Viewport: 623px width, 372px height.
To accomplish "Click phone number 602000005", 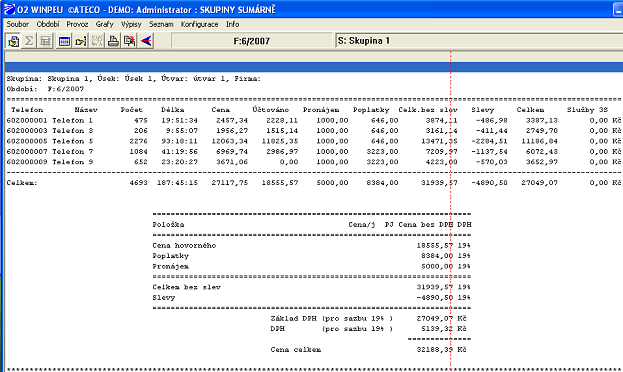I will (27, 141).
